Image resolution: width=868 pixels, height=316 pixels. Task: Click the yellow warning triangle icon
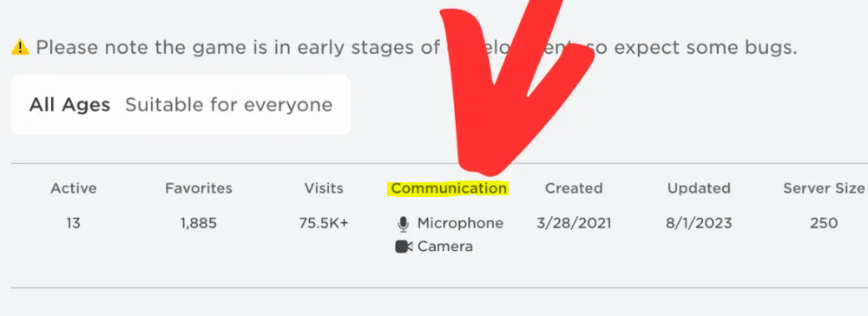click(x=20, y=48)
